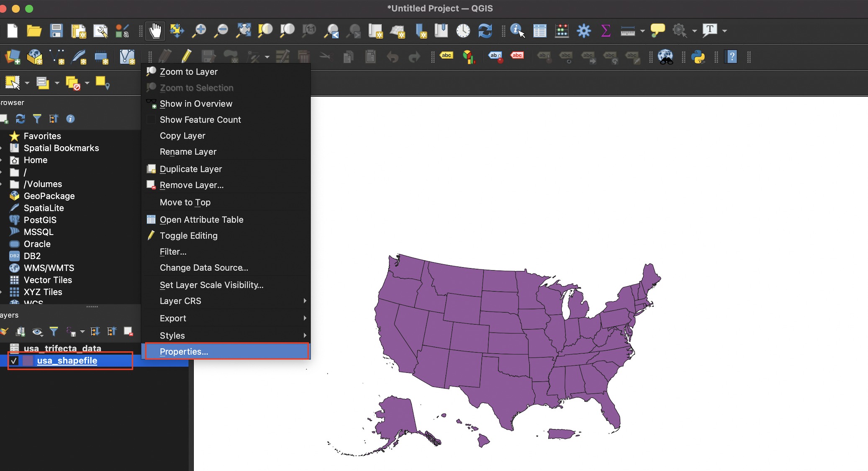Select Open Attribute Table menu entry
This screenshot has height=471, width=868.
[x=201, y=220]
